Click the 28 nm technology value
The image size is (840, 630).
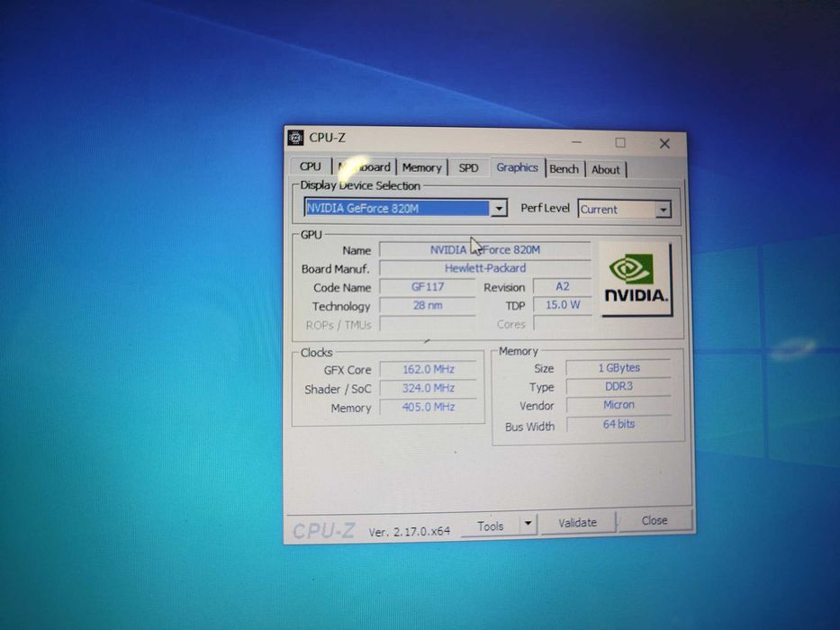pos(428,306)
